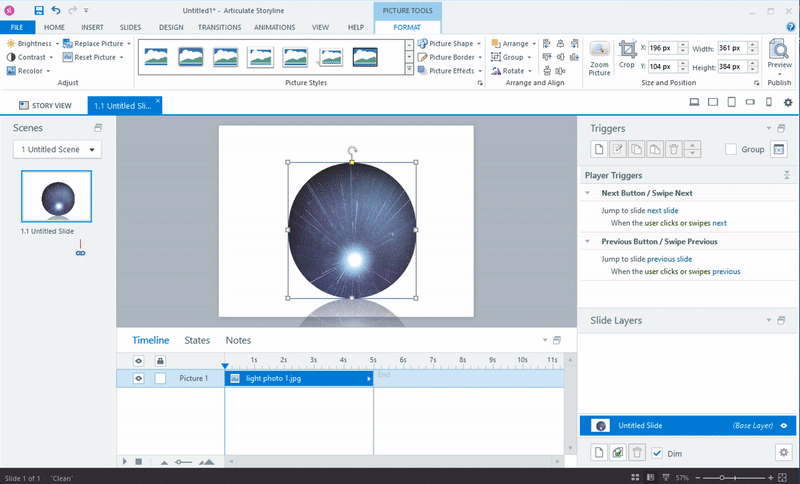Click the Save icon in title bar

[x=38, y=10]
